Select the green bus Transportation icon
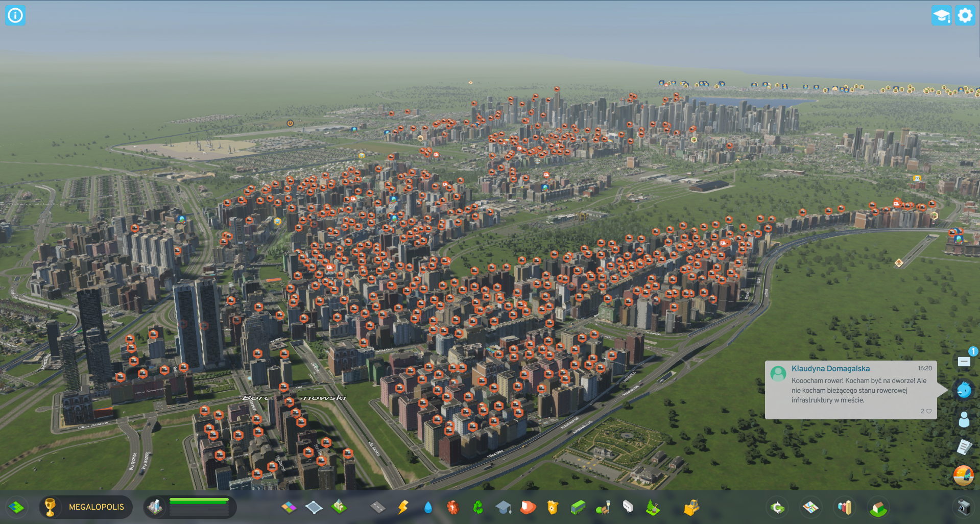 578,507
